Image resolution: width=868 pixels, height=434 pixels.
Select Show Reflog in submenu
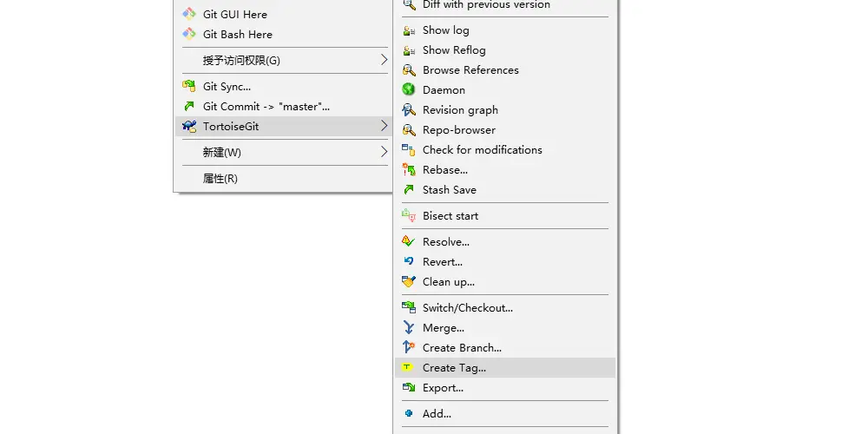505,50
